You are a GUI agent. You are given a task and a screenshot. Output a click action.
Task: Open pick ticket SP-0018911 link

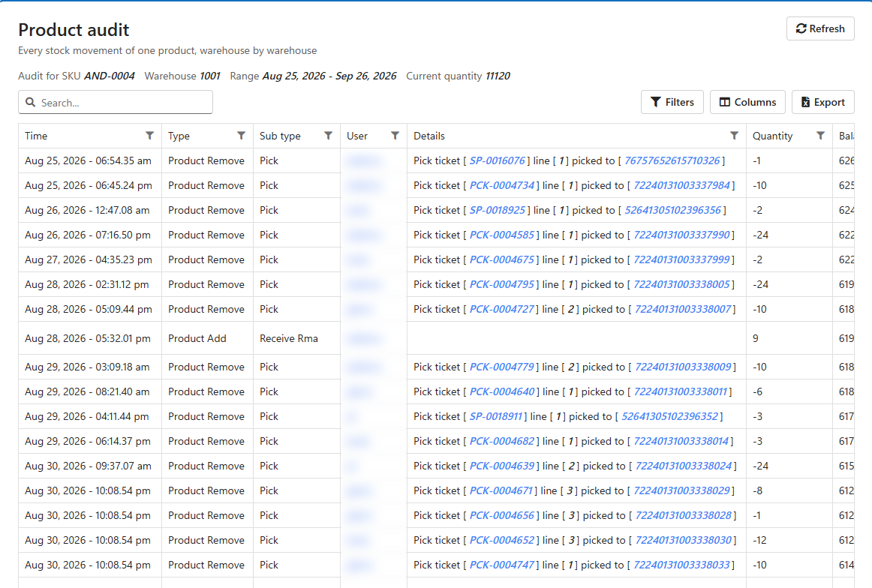496,416
